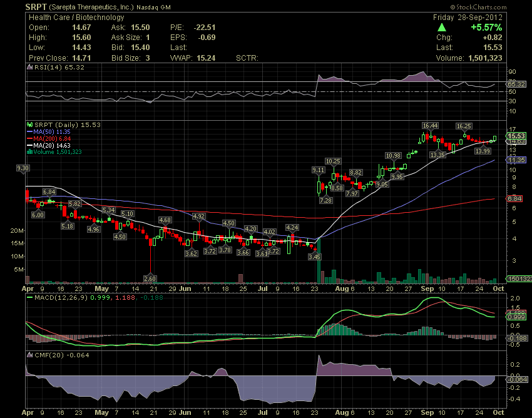
Task: Click the volume bars icon in legend
Action: click(x=30, y=152)
